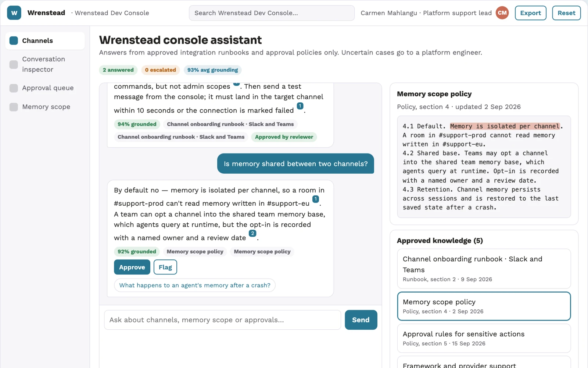Open Framework and provider support card

coord(484,362)
